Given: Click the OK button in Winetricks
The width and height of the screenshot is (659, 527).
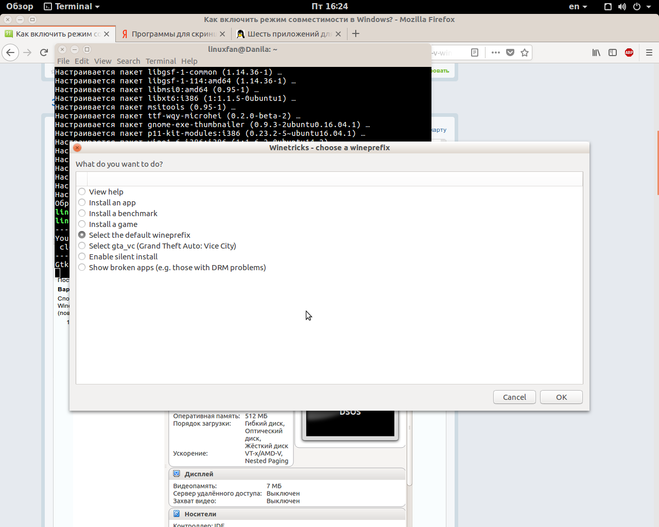Looking at the screenshot, I should [561, 397].
